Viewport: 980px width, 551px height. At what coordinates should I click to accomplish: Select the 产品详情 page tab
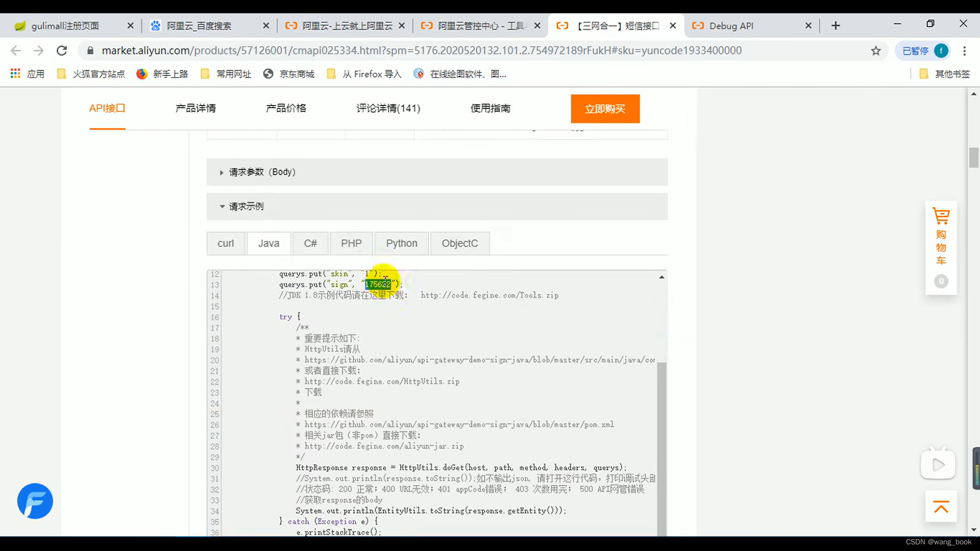coord(195,108)
